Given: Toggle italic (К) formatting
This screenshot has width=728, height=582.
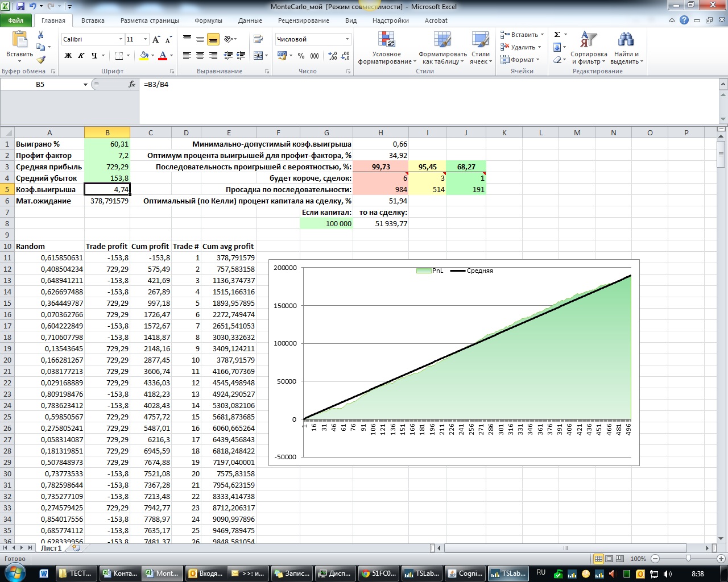Looking at the screenshot, I should click(81, 56).
